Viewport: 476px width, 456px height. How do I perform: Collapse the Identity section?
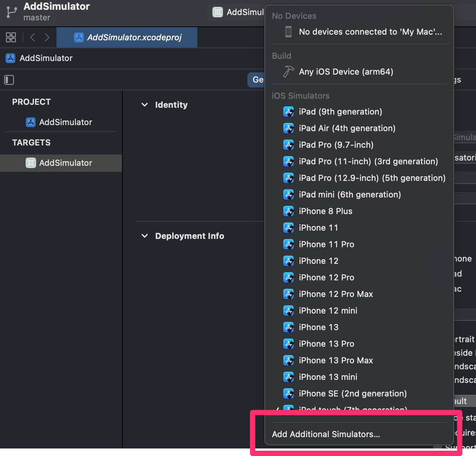tap(145, 105)
